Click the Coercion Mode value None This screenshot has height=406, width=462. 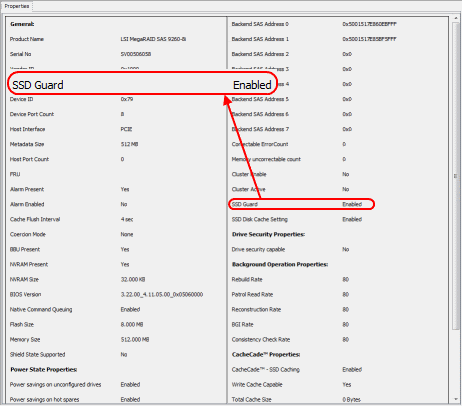[x=127, y=234]
